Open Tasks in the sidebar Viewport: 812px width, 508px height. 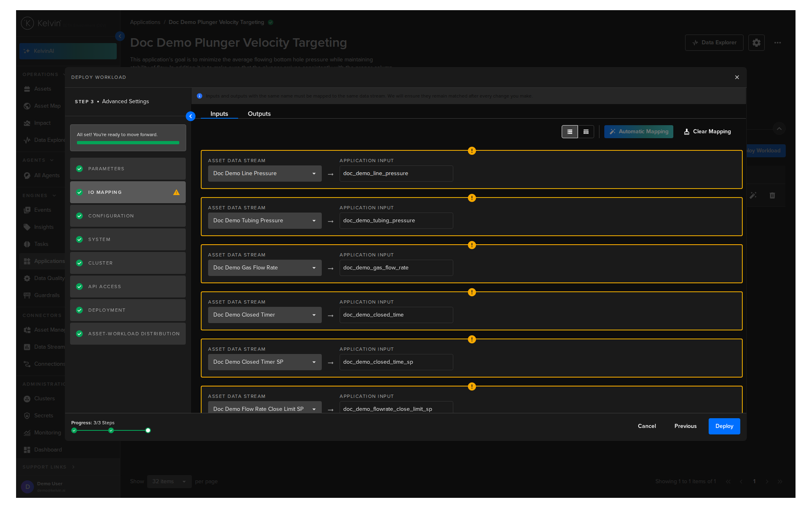pyautogui.click(x=42, y=244)
